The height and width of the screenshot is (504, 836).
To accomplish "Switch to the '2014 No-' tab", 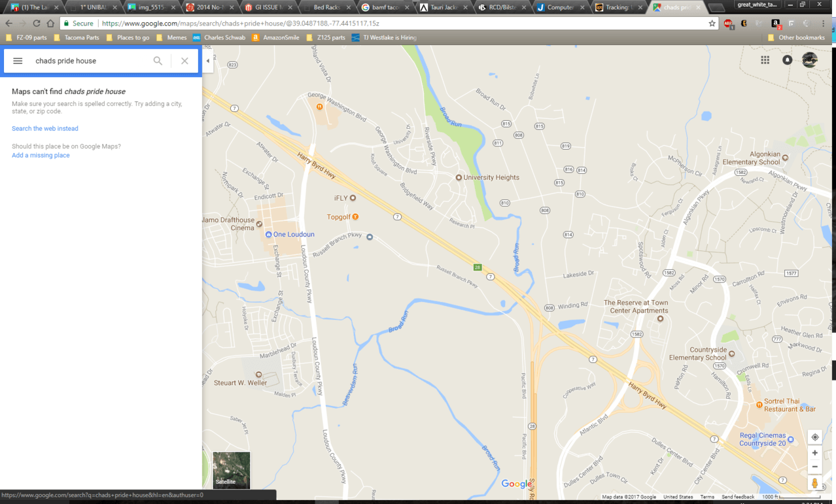I will pos(209,8).
